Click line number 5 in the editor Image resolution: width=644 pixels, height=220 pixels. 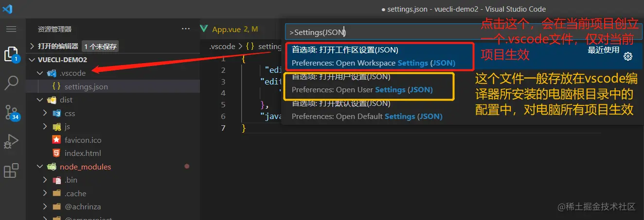point(223,105)
